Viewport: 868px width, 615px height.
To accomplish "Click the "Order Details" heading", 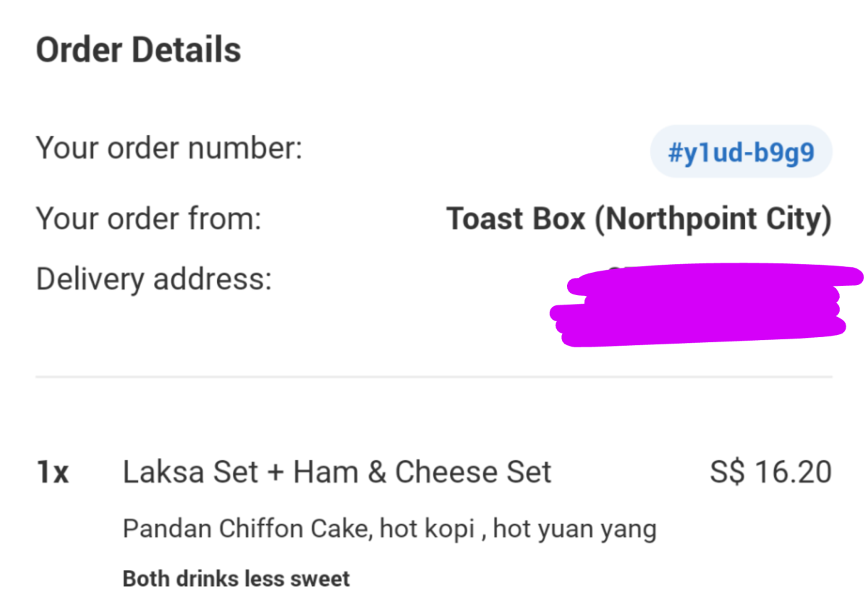I will (138, 51).
